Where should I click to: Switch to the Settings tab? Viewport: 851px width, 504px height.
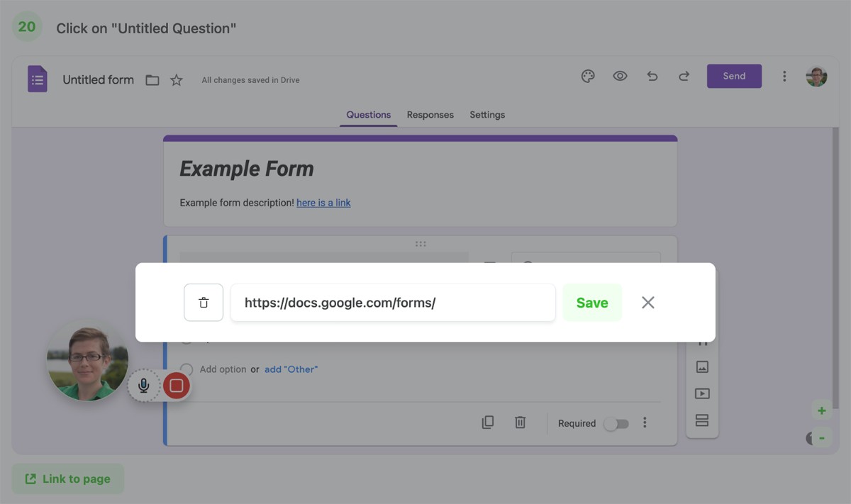(x=487, y=115)
